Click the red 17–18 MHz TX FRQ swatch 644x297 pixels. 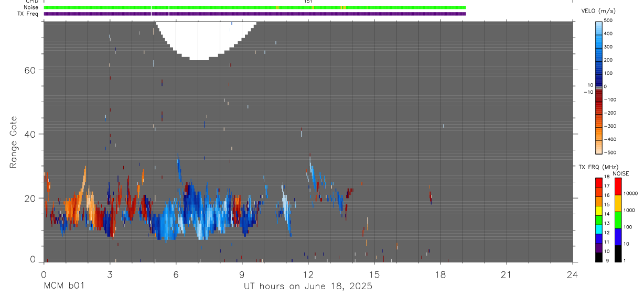pos(598,182)
